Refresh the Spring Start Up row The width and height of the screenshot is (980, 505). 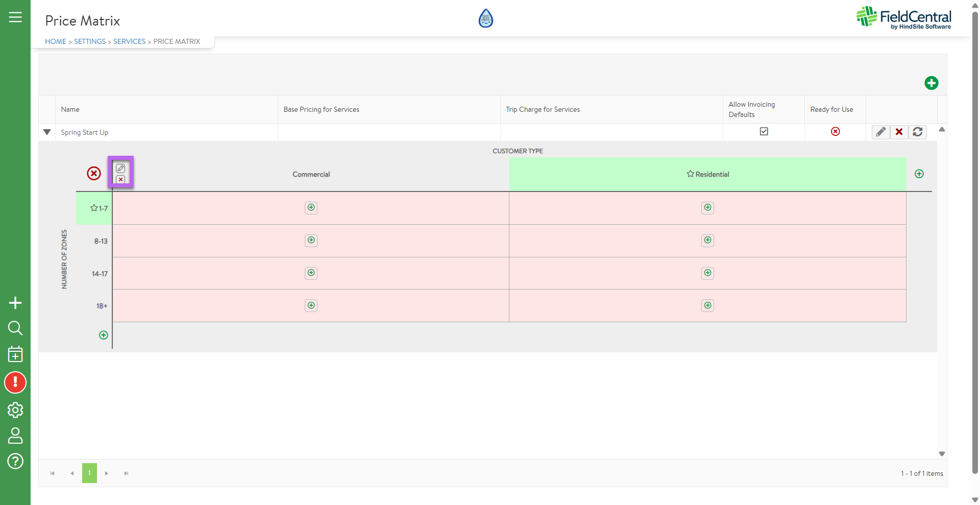click(x=917, y=132)
